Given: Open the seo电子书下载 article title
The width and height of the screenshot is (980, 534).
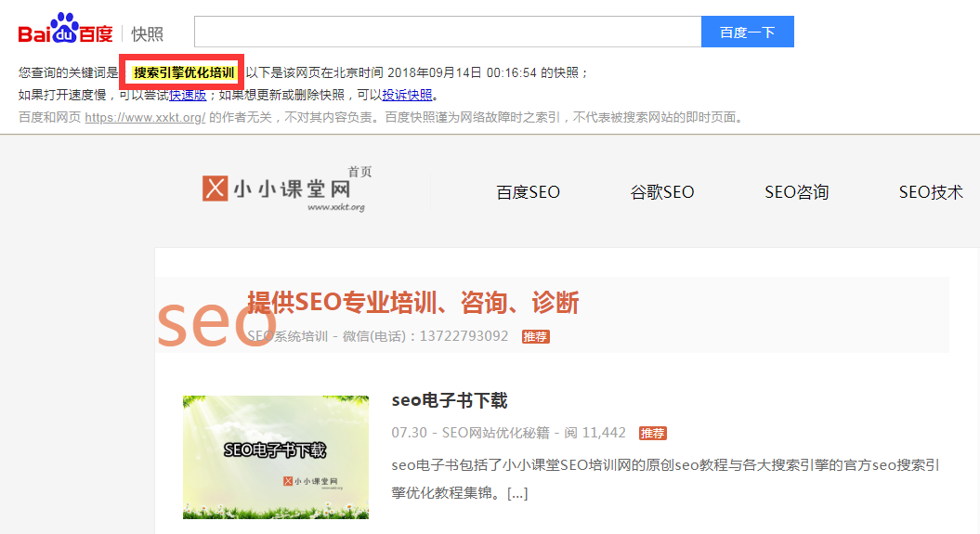Looking at the screenshot, I should 450,400.
